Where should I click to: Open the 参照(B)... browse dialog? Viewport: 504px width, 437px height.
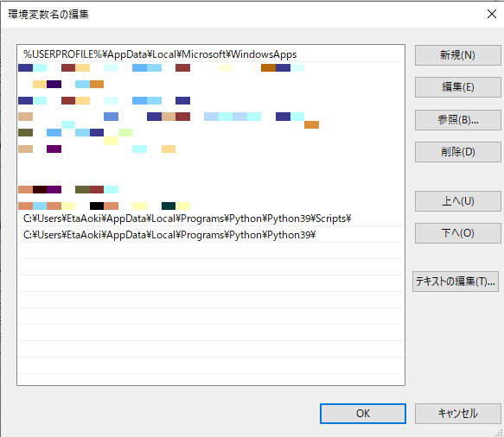(457, 120)
